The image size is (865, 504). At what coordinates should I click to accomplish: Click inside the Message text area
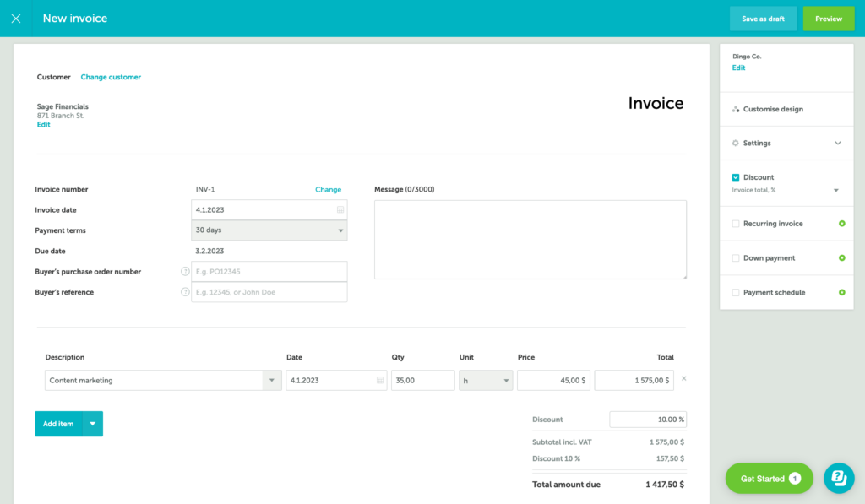coord(530,239)
